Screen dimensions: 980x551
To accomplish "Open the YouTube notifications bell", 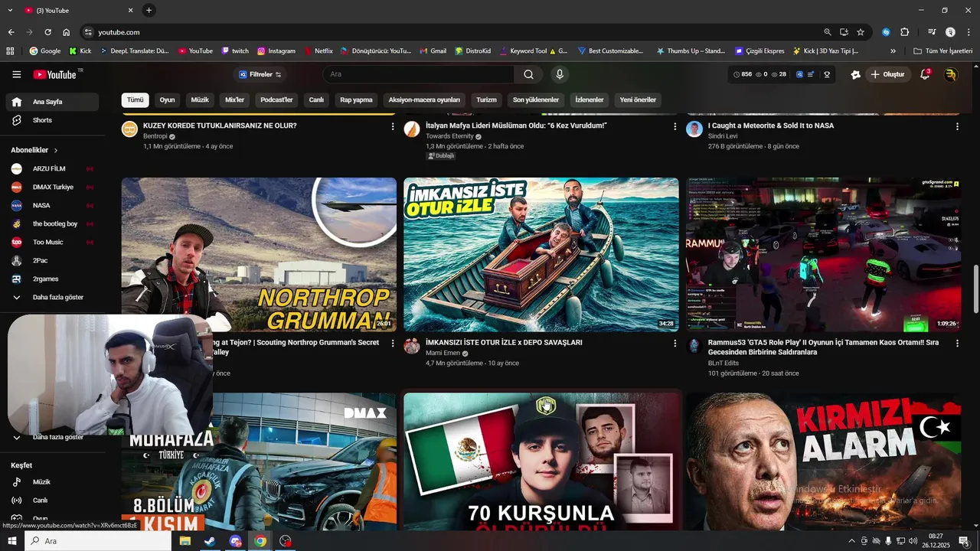I will (x=925, y=74).
